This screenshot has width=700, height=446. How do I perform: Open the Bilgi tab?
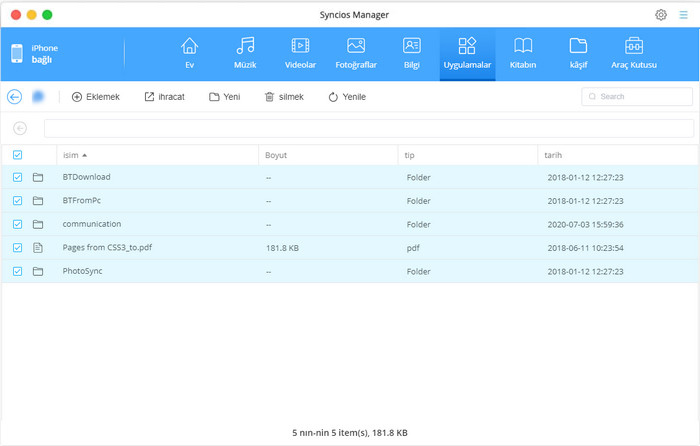tap(412, 54)
